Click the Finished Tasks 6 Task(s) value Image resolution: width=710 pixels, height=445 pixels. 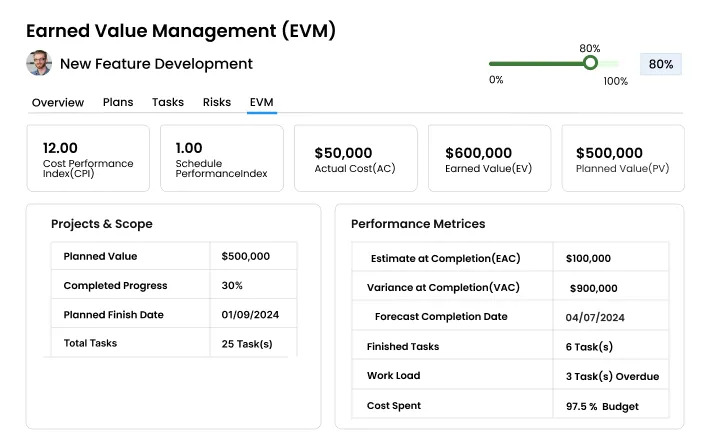589,347
